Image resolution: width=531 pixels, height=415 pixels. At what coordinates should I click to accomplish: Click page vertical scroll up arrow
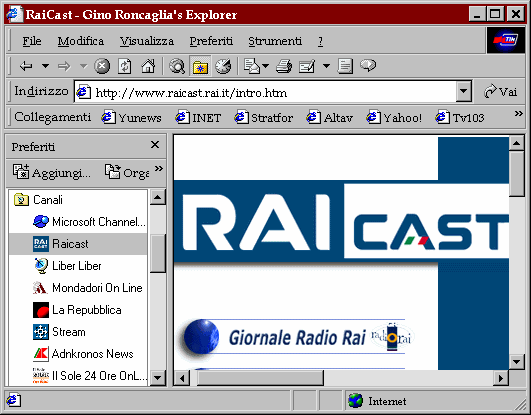pyautogui.click(x=516, y=143)
